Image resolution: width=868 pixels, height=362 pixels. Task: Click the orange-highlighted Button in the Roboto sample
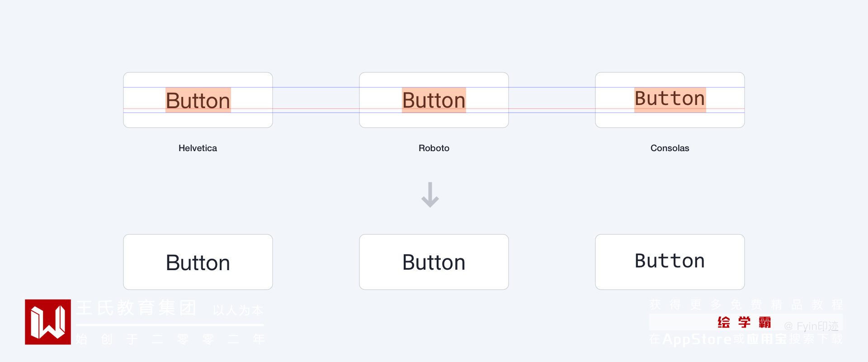pos(434,100)
